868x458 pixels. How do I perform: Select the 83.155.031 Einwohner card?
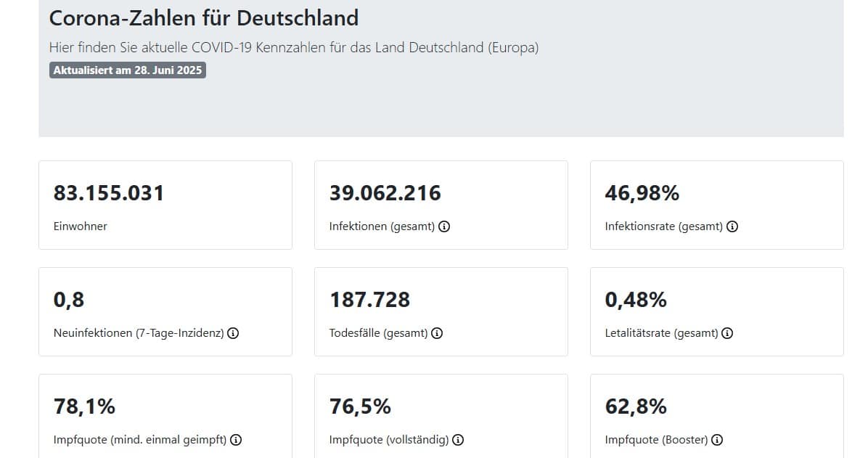165,205
